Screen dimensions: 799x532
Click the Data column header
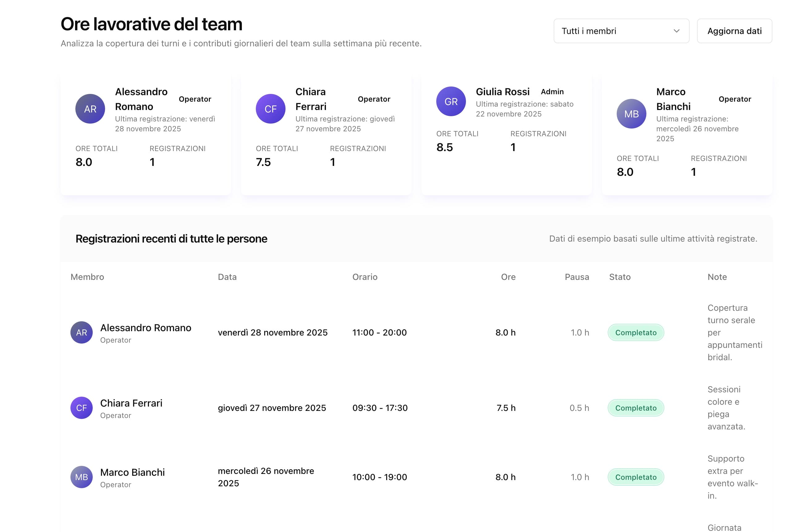click(x=227, y=277)
